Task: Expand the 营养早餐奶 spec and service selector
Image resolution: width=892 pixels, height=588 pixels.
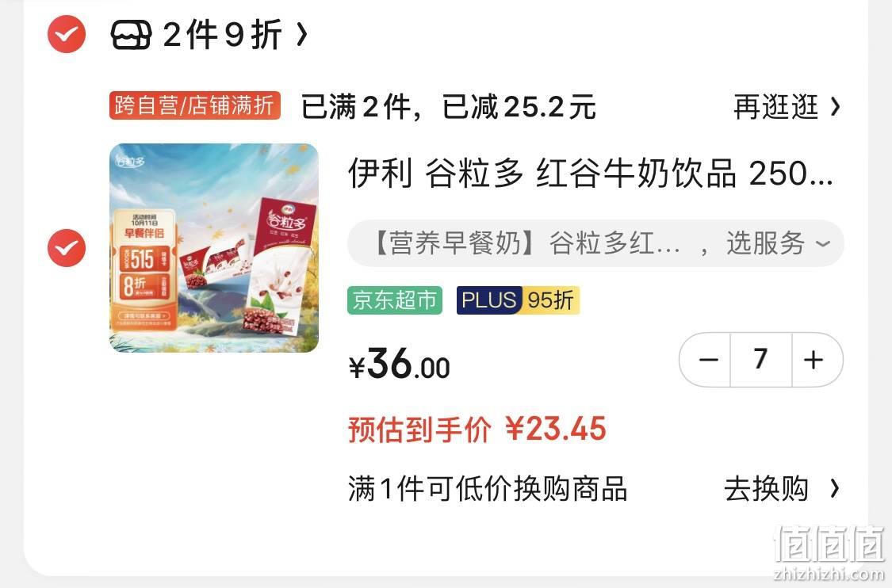Action: [x=595, y=243]
